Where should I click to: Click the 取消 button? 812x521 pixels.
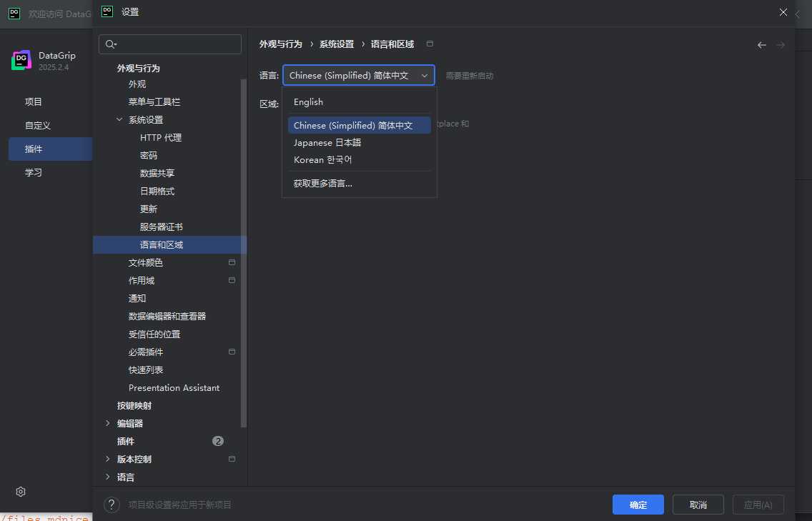coord(698,505)
